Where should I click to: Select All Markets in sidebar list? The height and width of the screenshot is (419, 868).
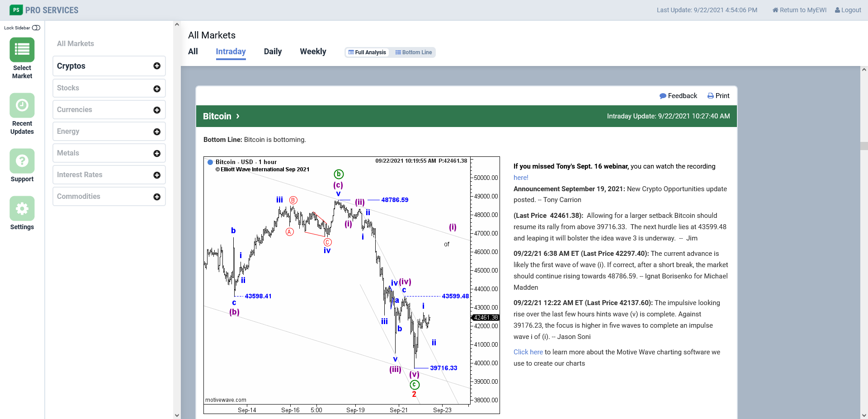click(x=75, y=44)
